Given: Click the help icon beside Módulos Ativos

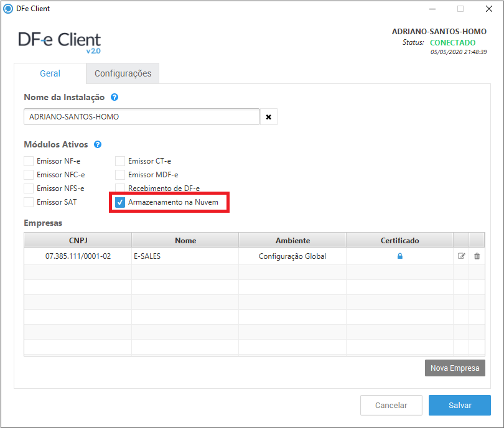Looking at the screenshot, I should tap(98, 144).
